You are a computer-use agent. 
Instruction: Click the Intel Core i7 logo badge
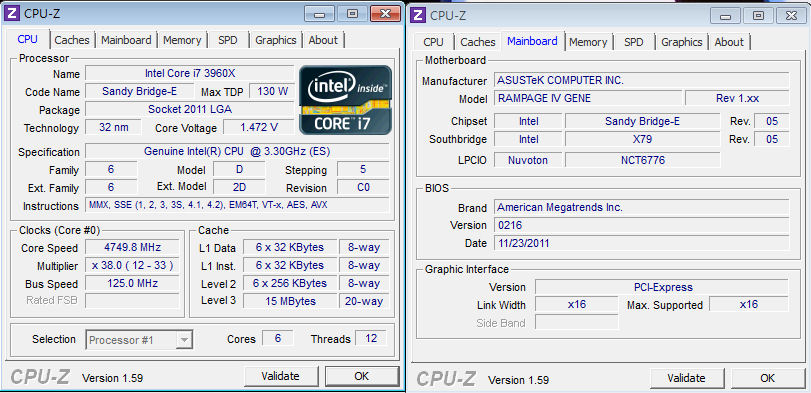point(346,100)
